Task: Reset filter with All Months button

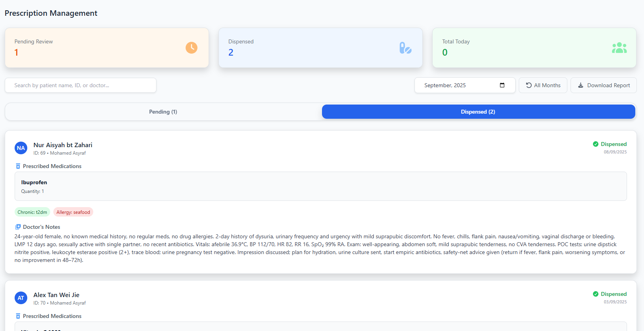Action: click(543, 85)
